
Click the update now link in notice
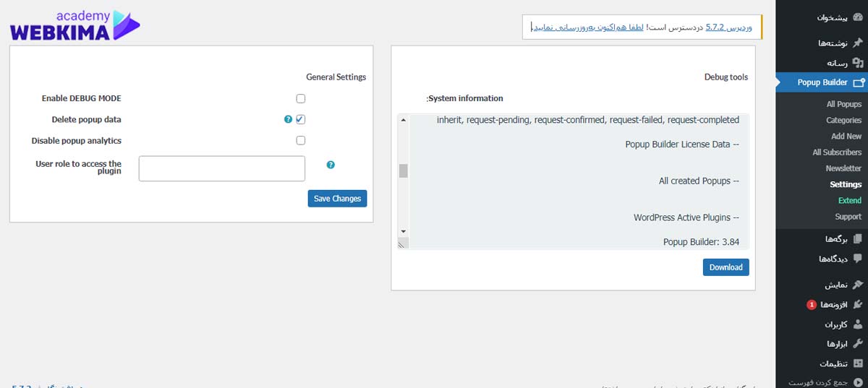pos(587,27)
